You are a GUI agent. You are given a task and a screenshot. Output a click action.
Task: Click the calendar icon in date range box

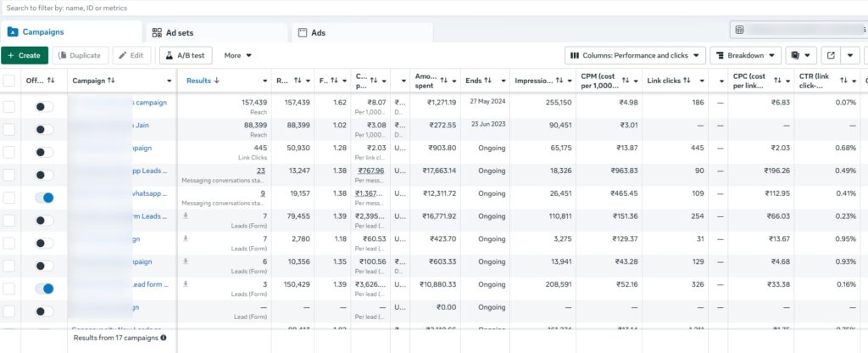point(740,30)
